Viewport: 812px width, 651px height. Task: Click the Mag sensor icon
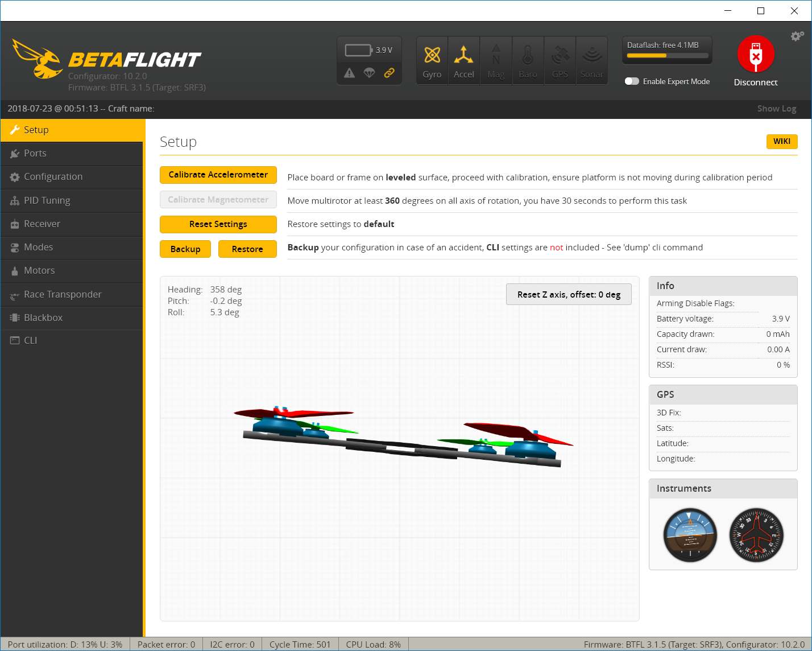pos(496,61)
